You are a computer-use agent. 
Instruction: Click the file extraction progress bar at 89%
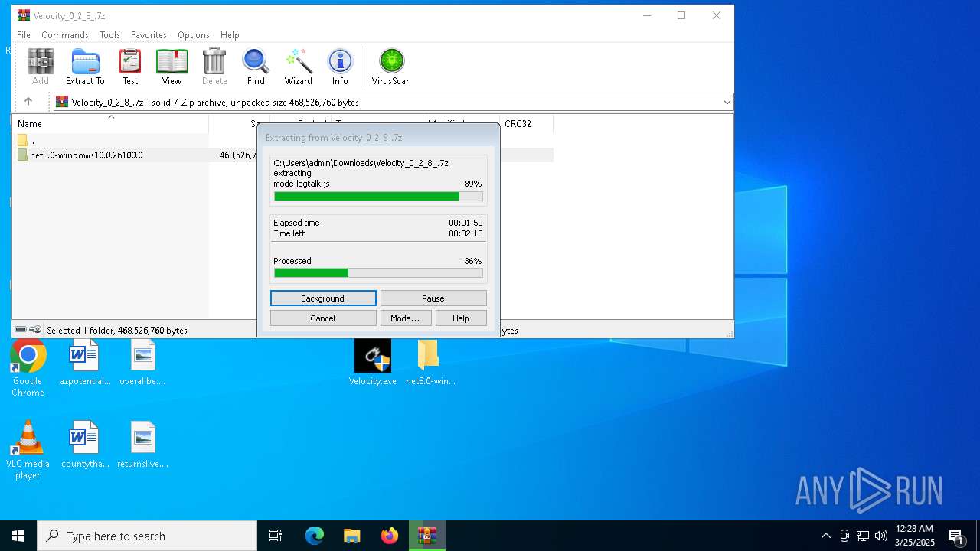click(x=378, y=197)
